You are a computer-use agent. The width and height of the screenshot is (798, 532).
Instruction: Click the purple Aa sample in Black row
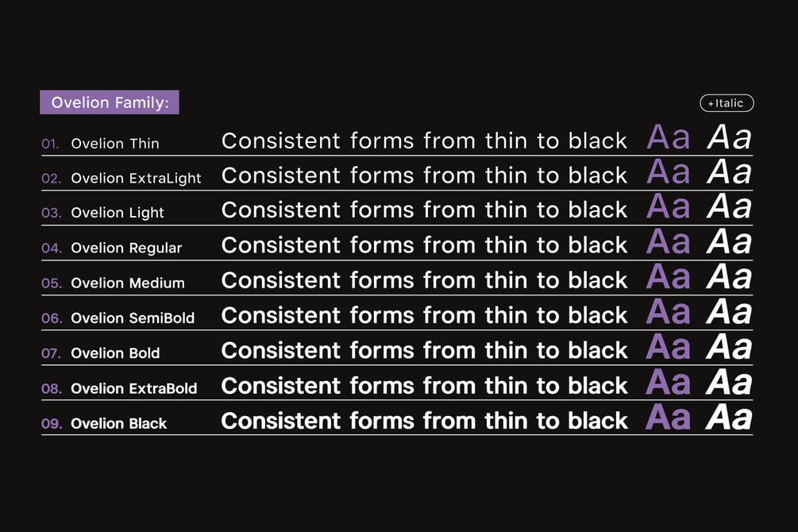(x=669, y=418)
